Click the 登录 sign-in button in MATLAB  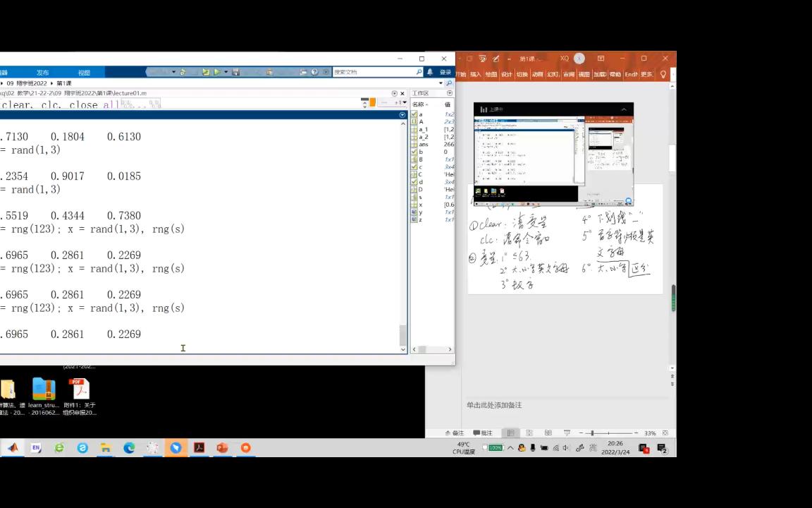click(445, 71)
